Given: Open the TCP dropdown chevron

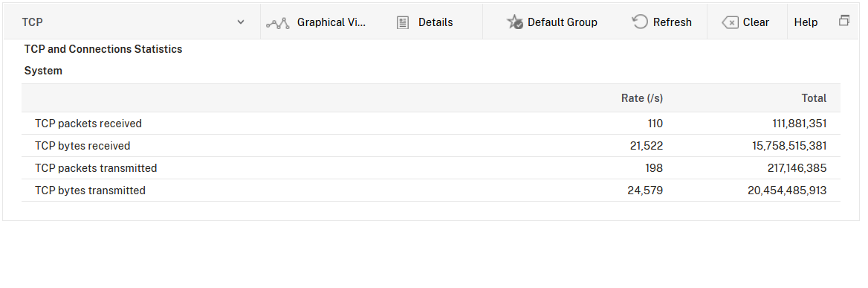Looking at the screenshot, I should point(241,22).
